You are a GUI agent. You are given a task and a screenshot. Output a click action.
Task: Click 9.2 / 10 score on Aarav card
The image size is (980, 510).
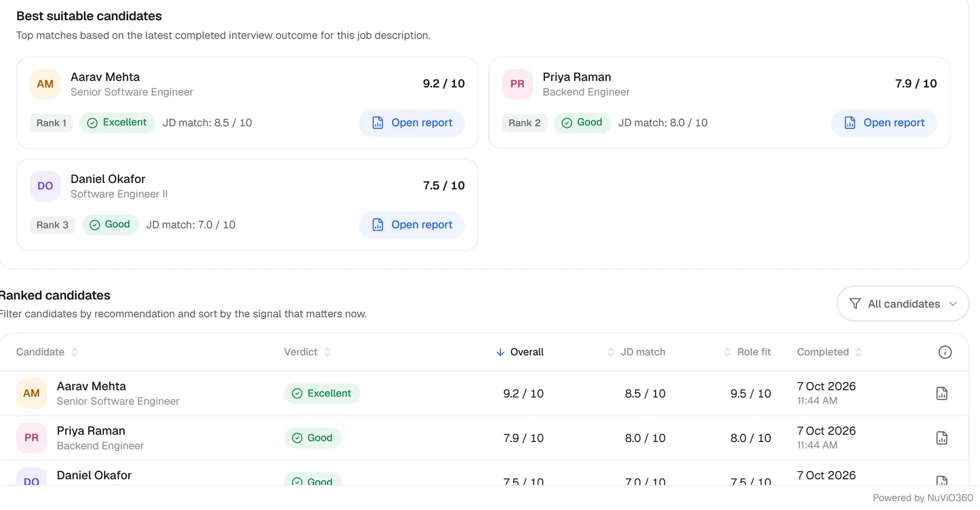[443, 84]
